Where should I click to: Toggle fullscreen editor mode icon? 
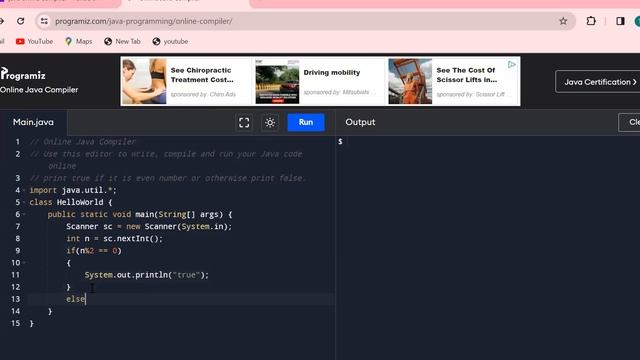(244, 122)
